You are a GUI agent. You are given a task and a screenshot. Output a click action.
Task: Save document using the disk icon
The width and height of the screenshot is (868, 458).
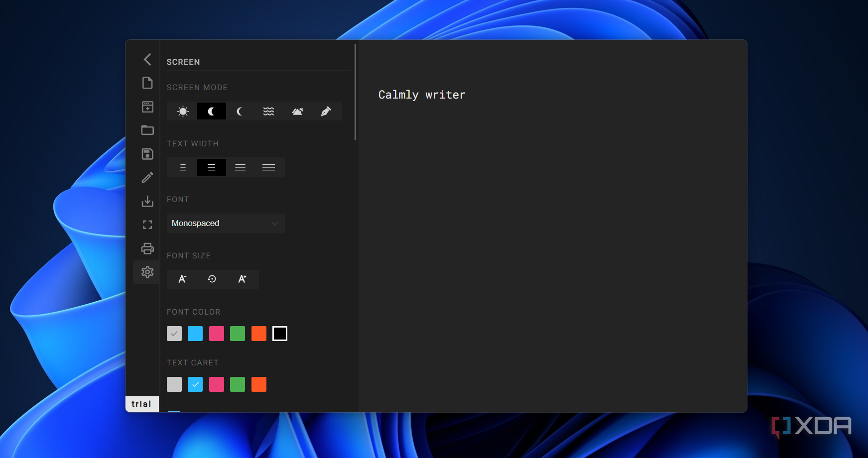pos(147,154)
